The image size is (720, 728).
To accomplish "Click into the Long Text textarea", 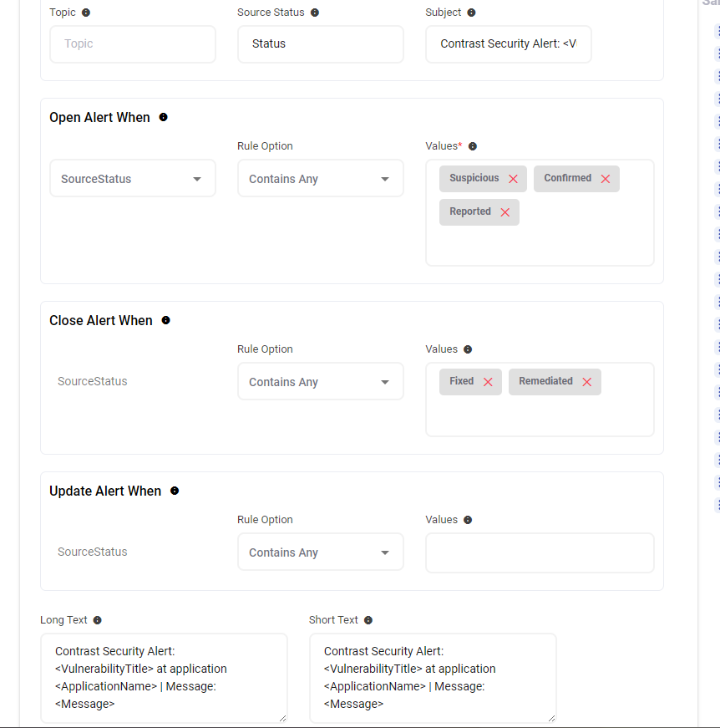I will pos(164,678).
